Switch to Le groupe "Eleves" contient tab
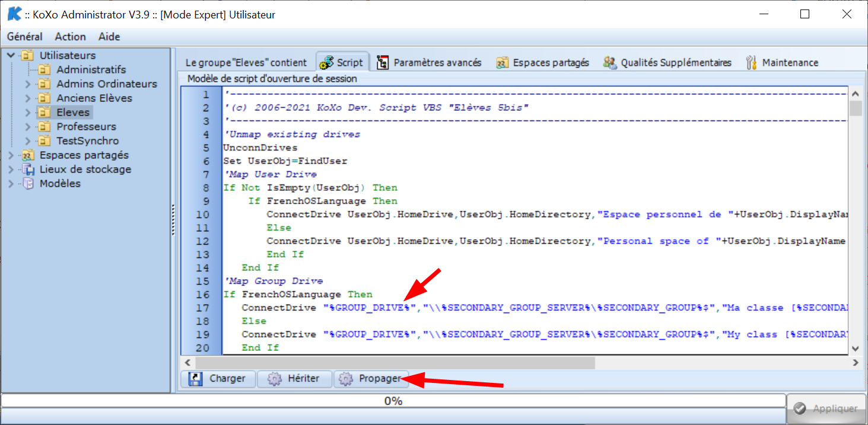The height and width of the screenshot is (425, 868). [246, 62]
